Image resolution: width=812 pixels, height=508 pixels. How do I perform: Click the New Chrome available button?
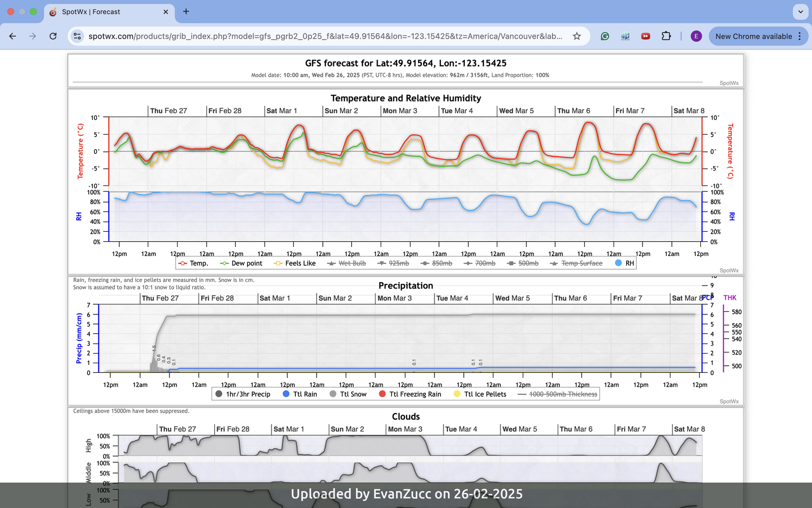pyautogui.click(x=753, y=36)
